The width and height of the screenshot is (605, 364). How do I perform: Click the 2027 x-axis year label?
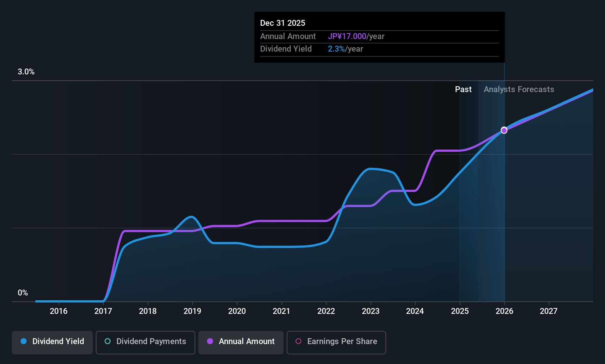point(549,311)
